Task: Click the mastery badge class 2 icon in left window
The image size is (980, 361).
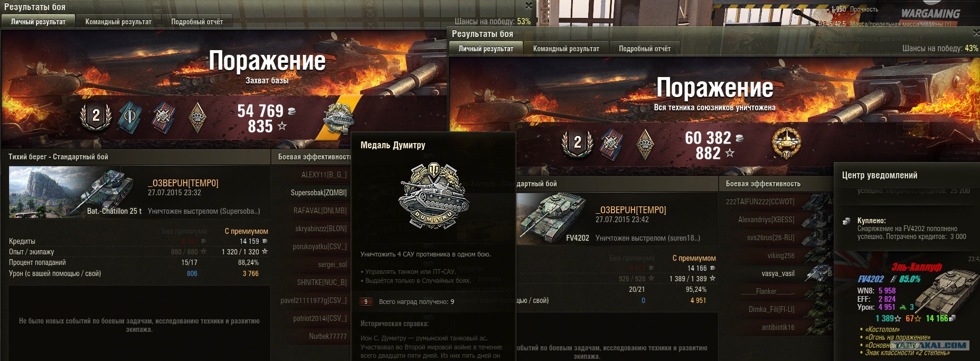Action: 96,117
